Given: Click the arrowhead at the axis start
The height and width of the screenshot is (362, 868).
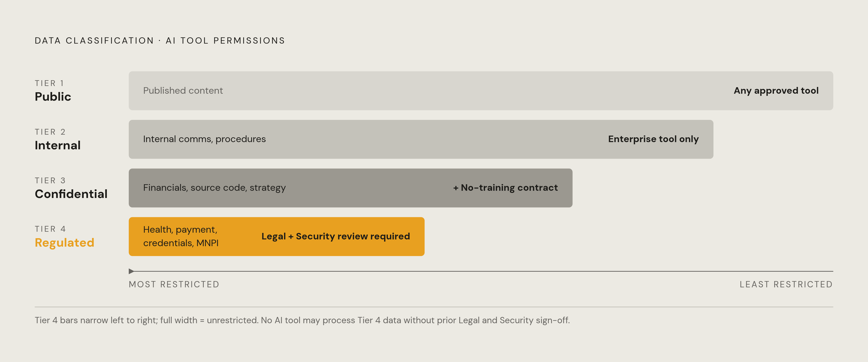Looking at the screenshot, I should click(131, 271).
